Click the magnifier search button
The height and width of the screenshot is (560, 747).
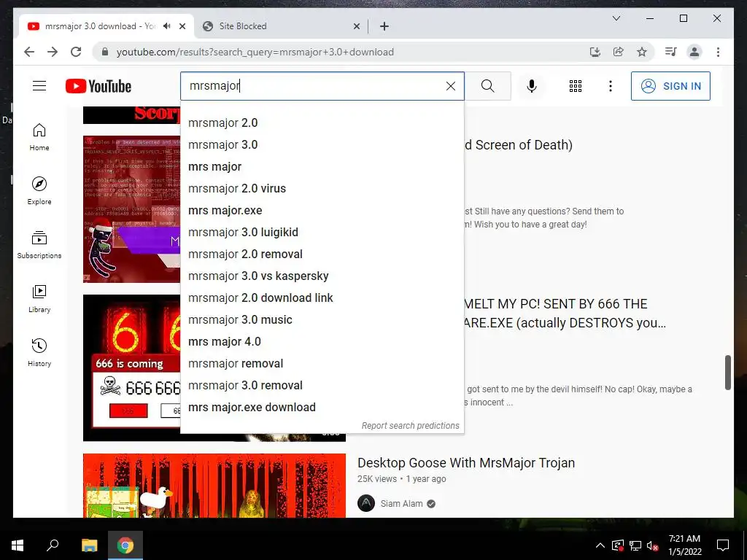coord(487,86)
